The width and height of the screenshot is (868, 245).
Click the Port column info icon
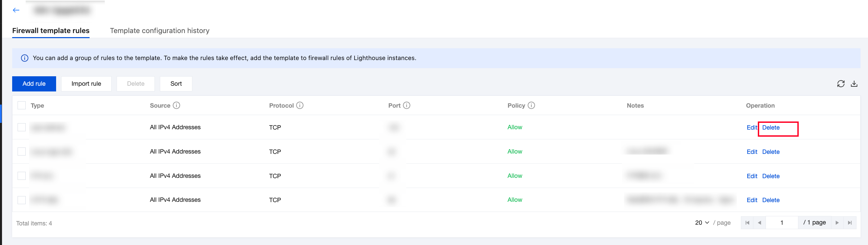click(407, 105)
